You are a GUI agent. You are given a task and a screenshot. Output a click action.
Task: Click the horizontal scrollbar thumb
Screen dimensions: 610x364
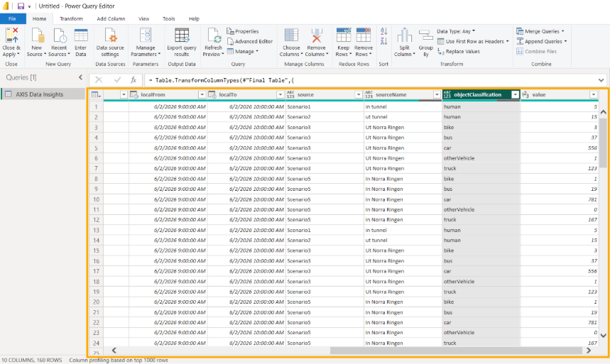click(457, 351)
